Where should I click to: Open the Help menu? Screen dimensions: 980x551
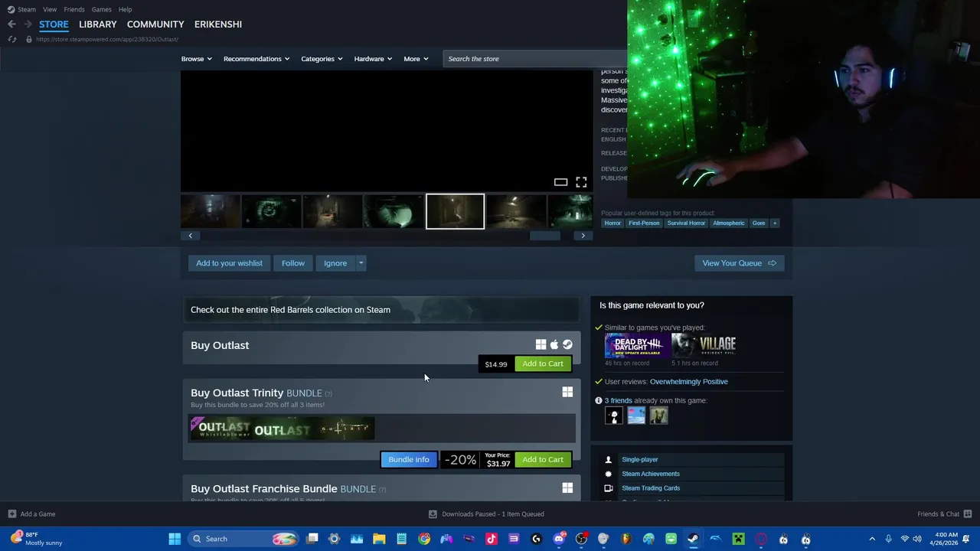(125, 9)
